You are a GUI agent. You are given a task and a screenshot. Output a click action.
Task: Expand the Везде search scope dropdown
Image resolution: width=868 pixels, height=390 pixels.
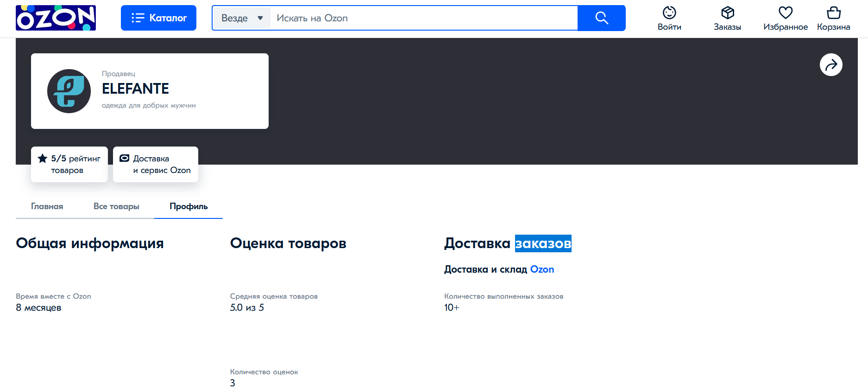[242, 18]
